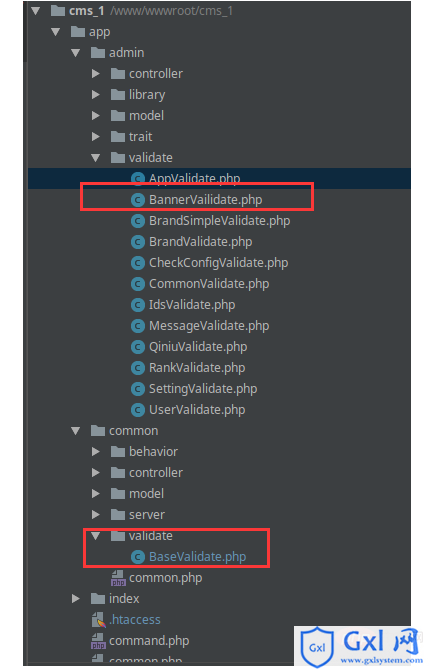
Task: Collapse the admin validate folder arrow
Action: (96, 158)
